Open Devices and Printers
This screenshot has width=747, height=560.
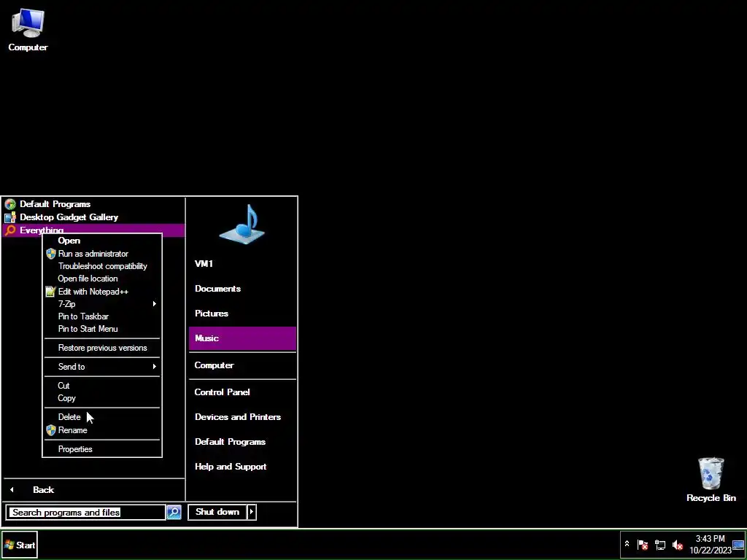click(x=242, y=416)
